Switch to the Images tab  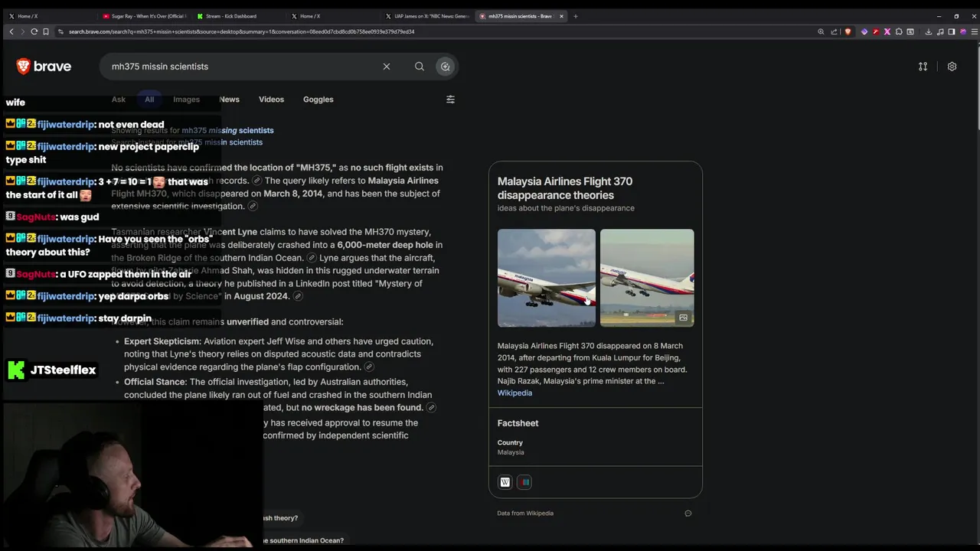pos(186,99)
